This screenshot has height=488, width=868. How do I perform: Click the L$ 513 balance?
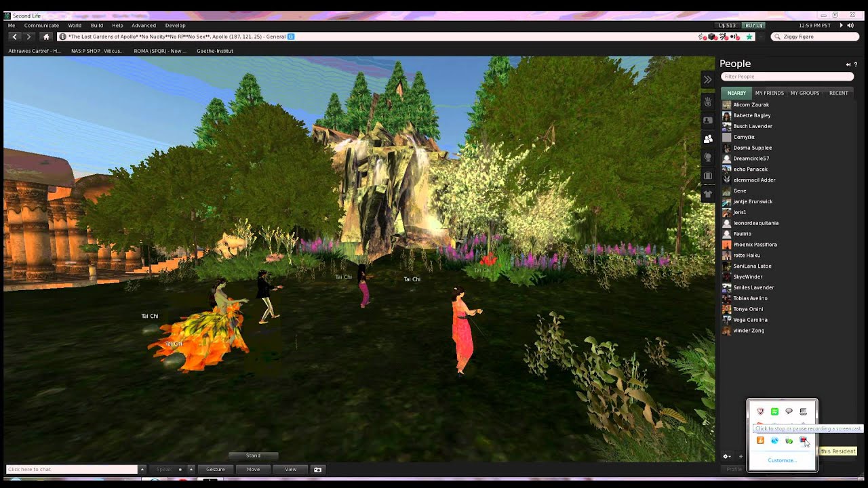coord(728,25)
